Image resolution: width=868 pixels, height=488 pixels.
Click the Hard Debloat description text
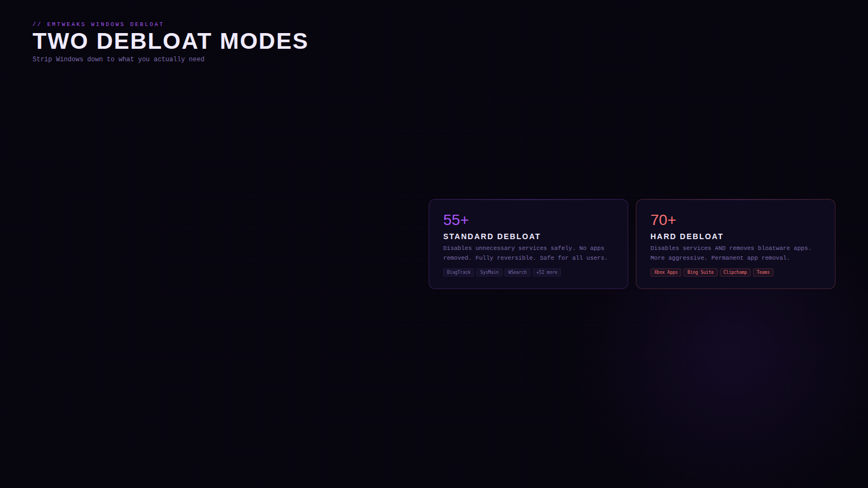click(731, 253)
